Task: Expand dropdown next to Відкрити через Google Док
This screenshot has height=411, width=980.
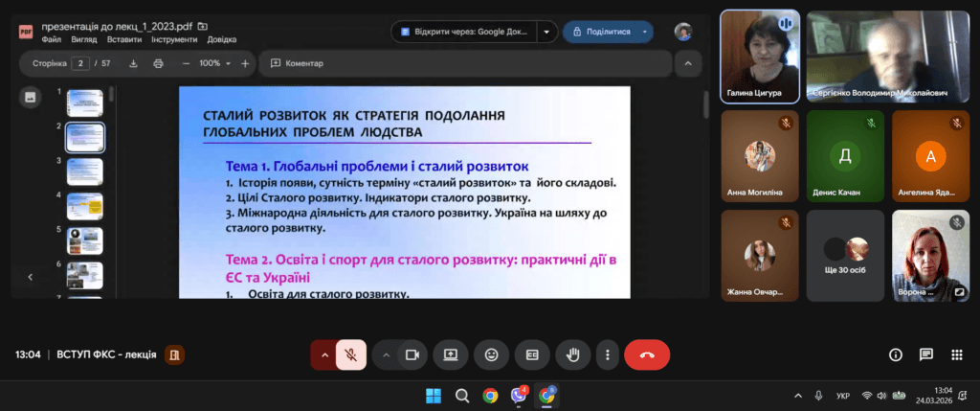Action: pyautogui.click(x=546, y=32)
